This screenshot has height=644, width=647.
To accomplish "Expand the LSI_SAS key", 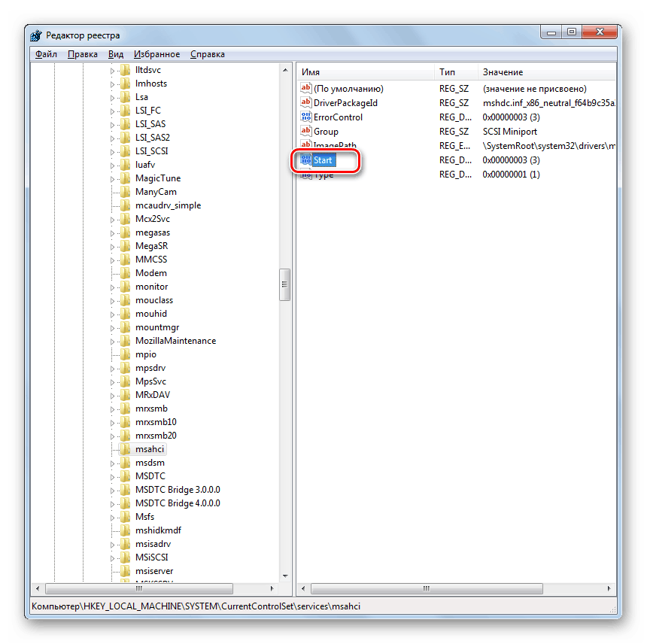I will click(114, 123).
